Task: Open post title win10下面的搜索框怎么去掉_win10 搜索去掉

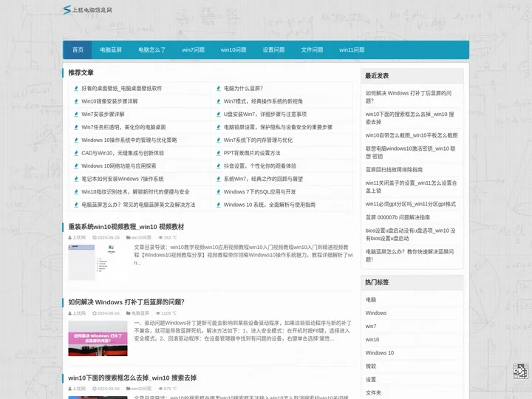Action: [x=132, y=378]
